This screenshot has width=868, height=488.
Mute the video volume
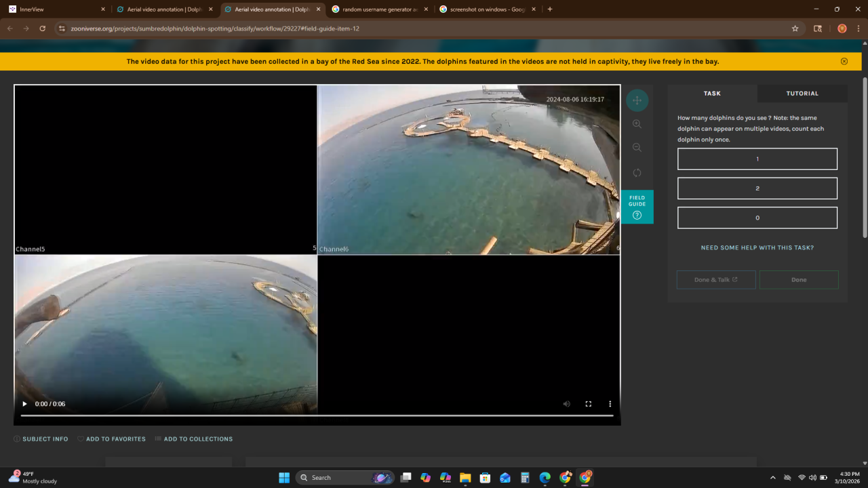566,404
